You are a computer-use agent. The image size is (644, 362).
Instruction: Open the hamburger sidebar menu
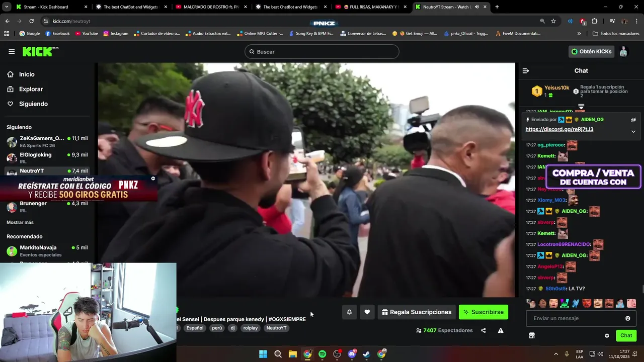click(x=12, y=52)
